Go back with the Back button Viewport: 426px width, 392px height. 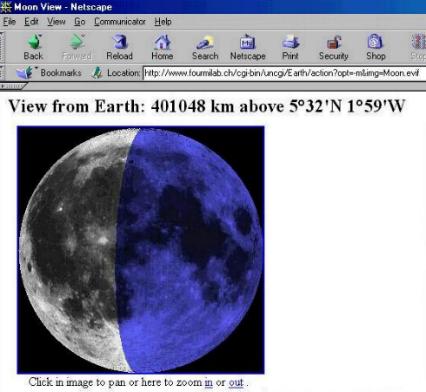33,47
